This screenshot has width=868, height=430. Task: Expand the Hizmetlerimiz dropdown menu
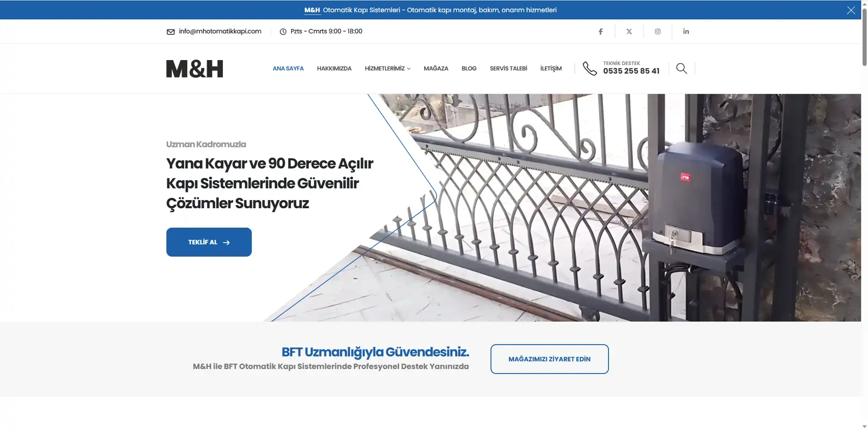coord(387,69)
